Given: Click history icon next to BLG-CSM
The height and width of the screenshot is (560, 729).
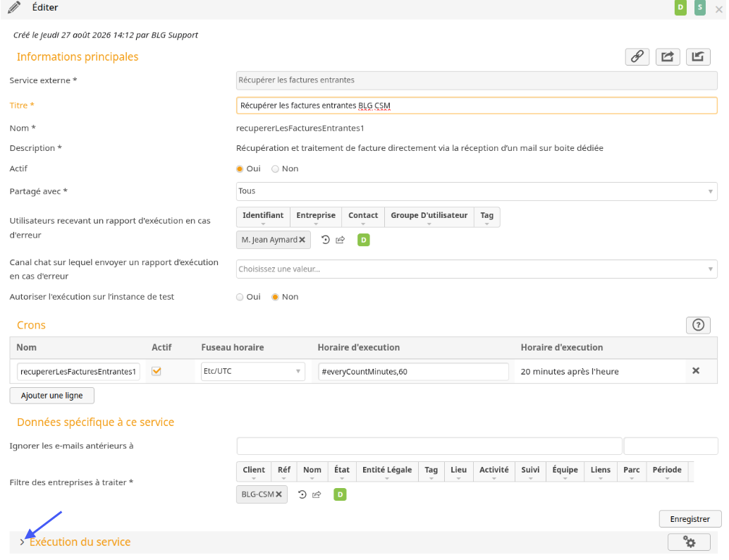Looking at the screenshot, I should [x=302, y=494].
